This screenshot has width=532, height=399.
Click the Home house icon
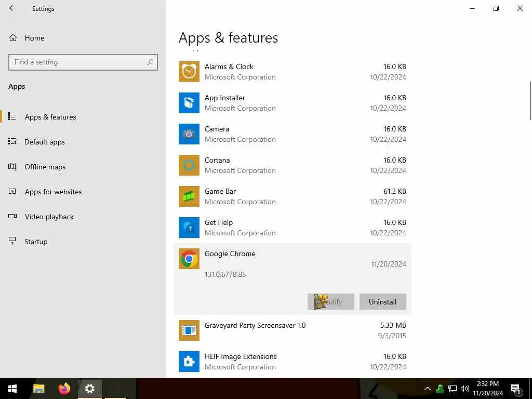click(x=13, y=38)
